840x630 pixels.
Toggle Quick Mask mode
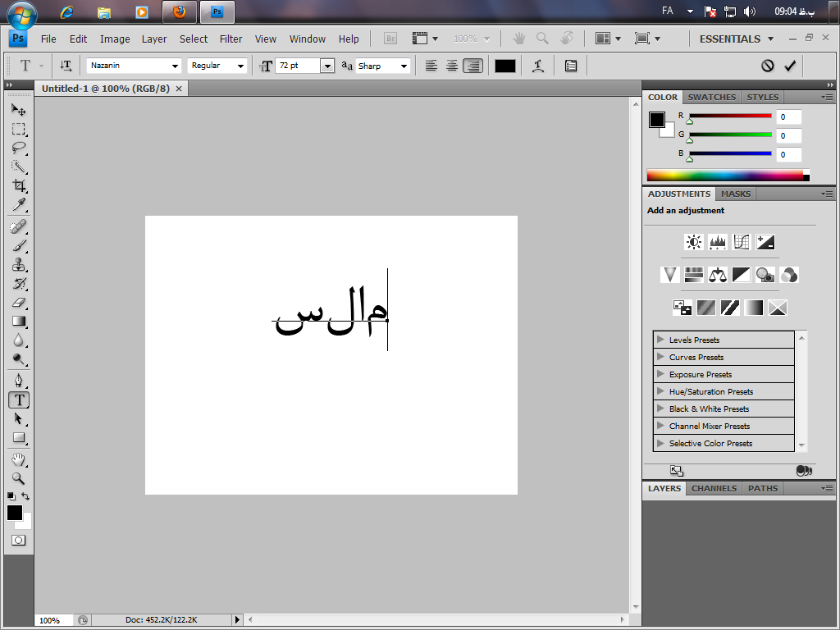[x=18, y=540]
